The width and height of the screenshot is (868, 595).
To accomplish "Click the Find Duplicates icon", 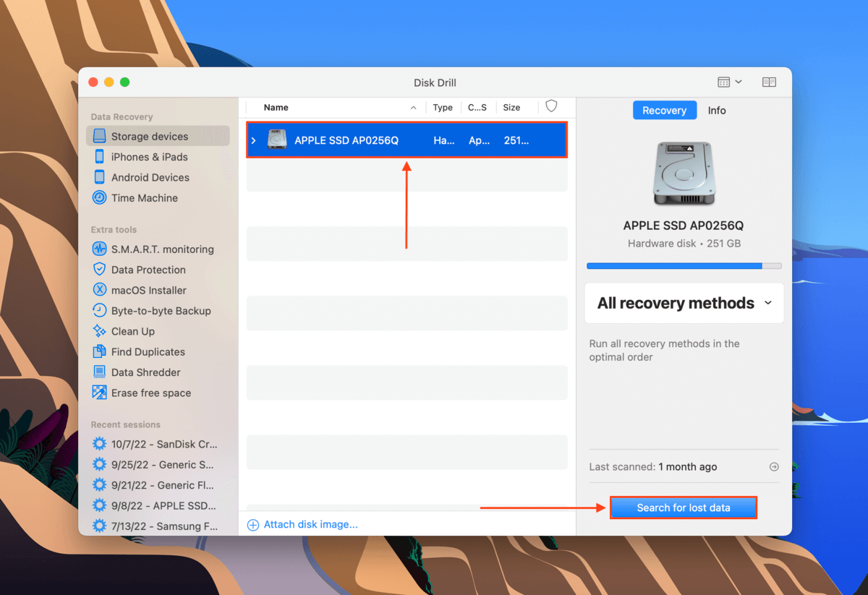I will tap(99, 352).
